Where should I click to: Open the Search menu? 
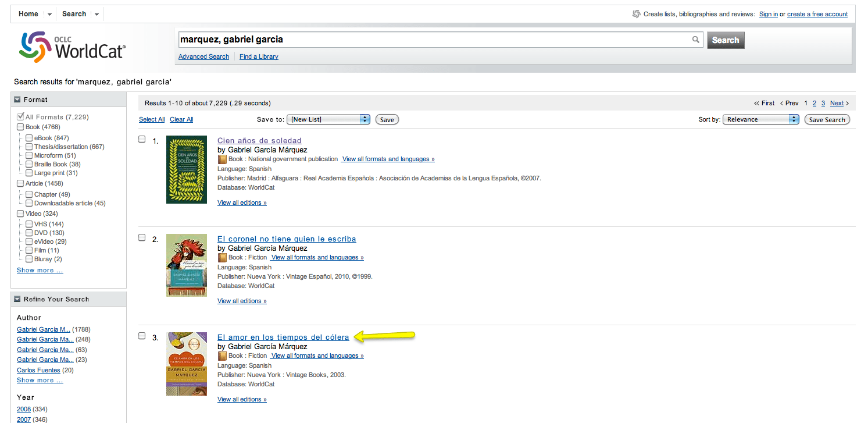click(74, 14)
